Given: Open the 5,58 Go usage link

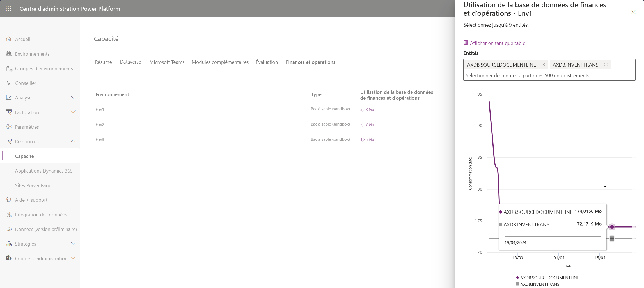Looking at the screenshot, I should (367, 109).
